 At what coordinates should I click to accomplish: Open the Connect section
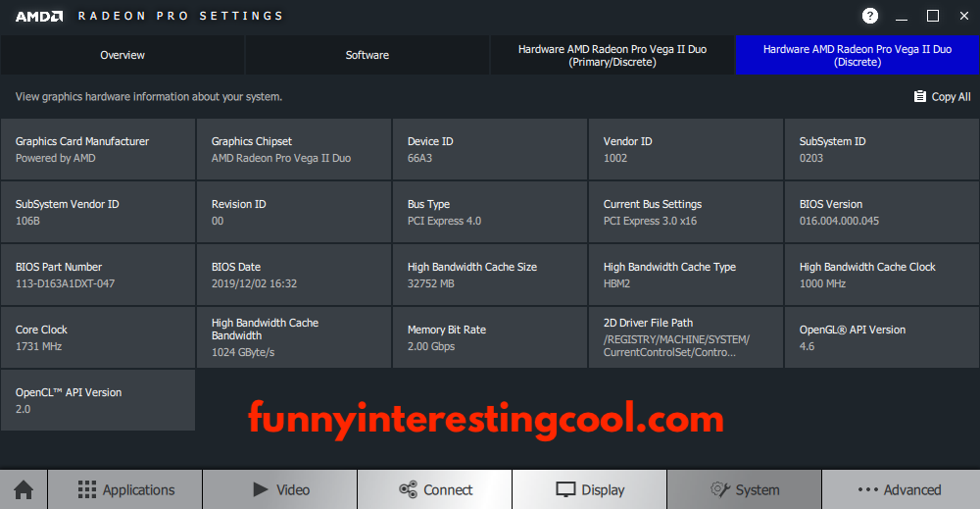point(435,489)
